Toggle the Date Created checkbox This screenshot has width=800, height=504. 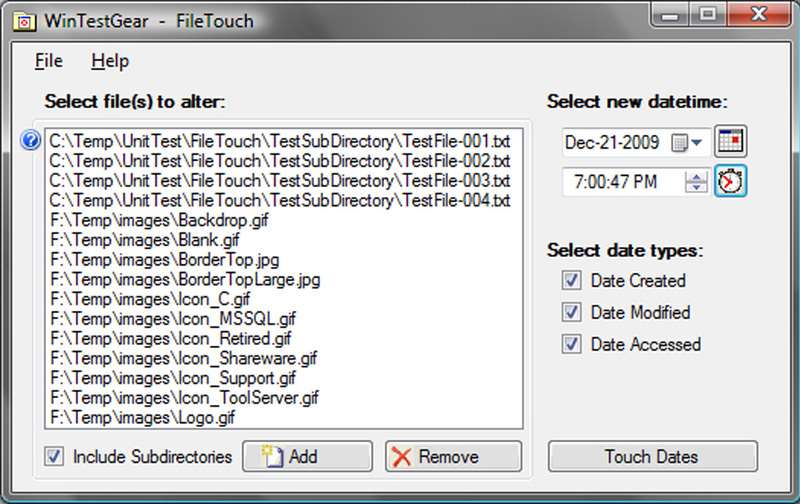coord(571,281)
